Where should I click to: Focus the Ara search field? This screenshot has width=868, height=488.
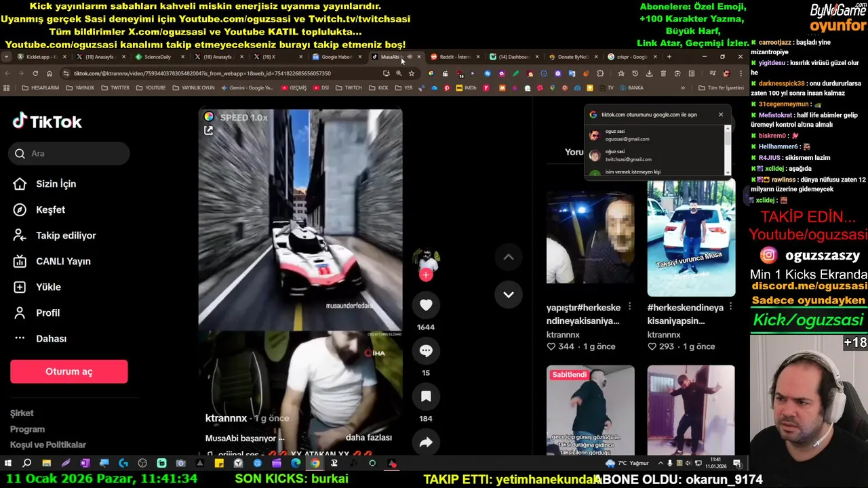click(70, 153)
